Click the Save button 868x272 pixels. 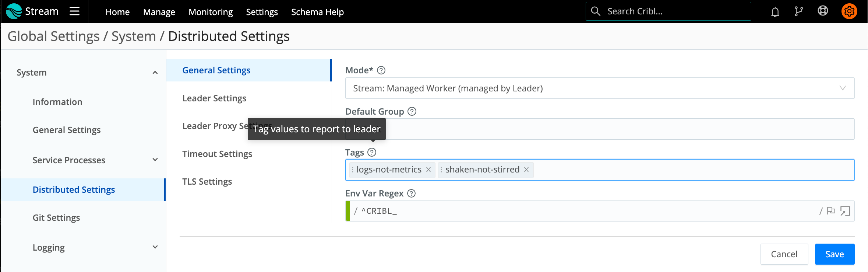pyautogui.click(x=835, y=254)
